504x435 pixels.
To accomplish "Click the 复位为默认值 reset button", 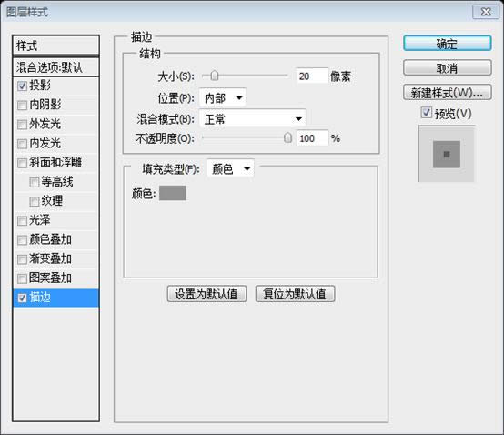I will pyautogui.click(x=295, y=294).
